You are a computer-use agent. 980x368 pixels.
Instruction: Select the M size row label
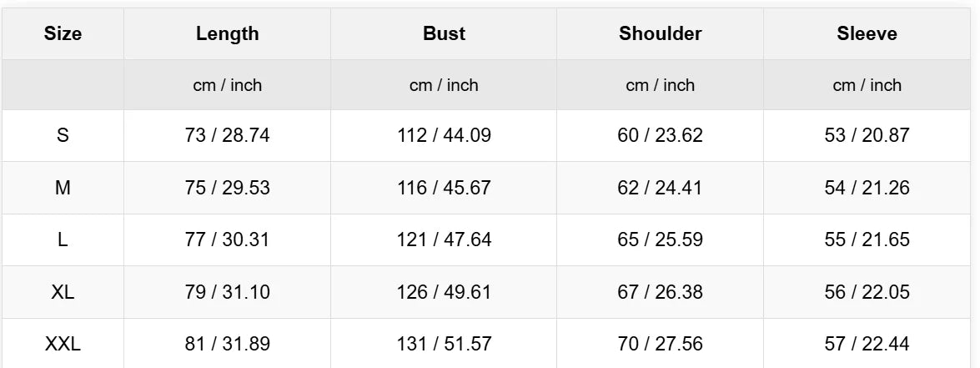pos(63,188)
